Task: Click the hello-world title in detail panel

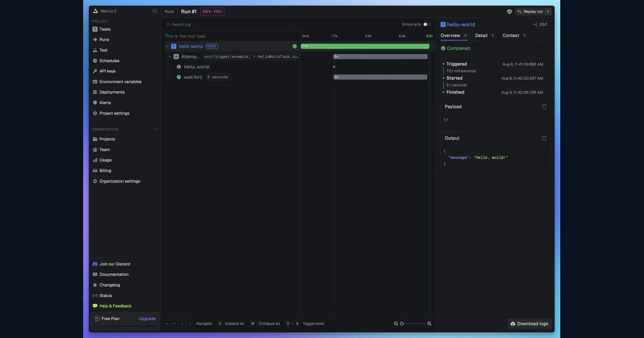Action: [x=461, y=24]
